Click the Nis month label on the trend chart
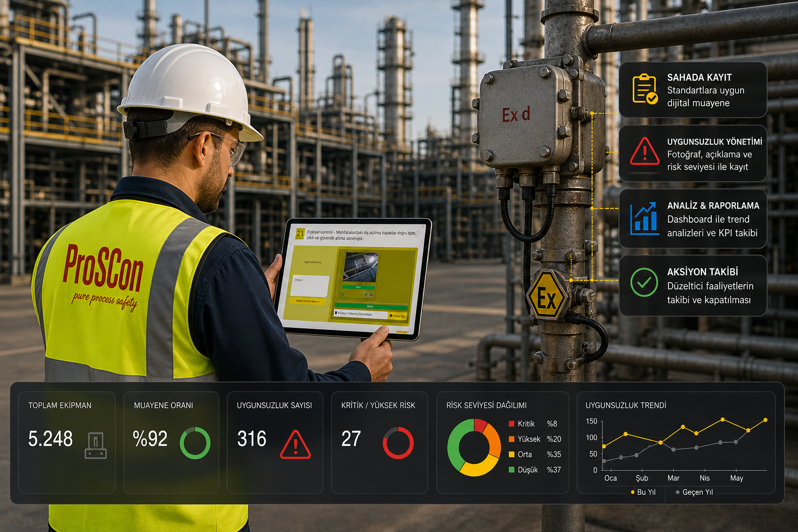This screenshot has width=798, height=532. tap(704, 478)
